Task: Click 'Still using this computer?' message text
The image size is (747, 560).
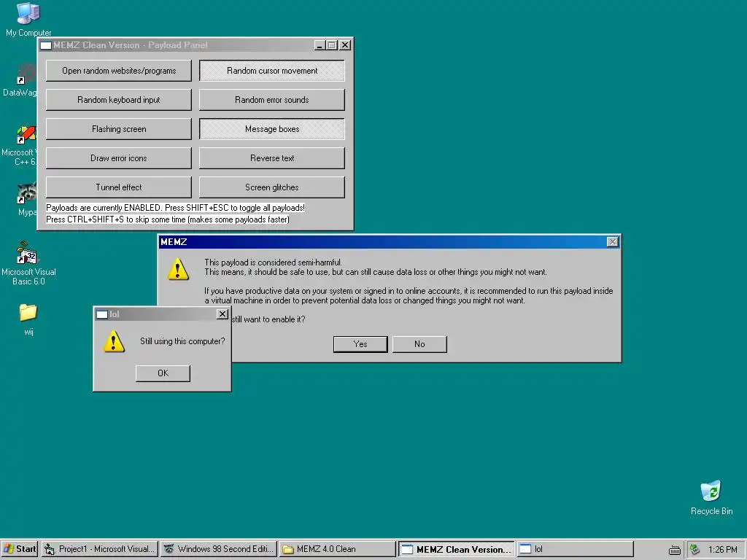Action: 182,341
